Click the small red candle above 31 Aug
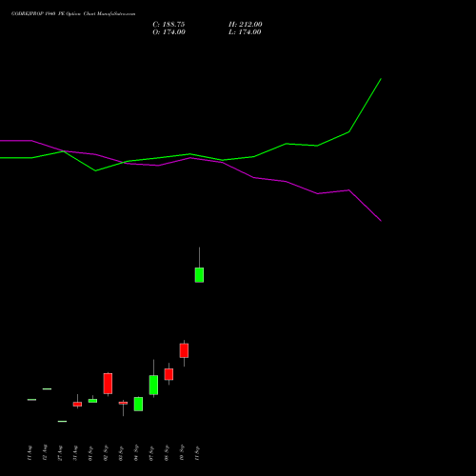Screen dimensions: 476x476 tap(77, 404)
